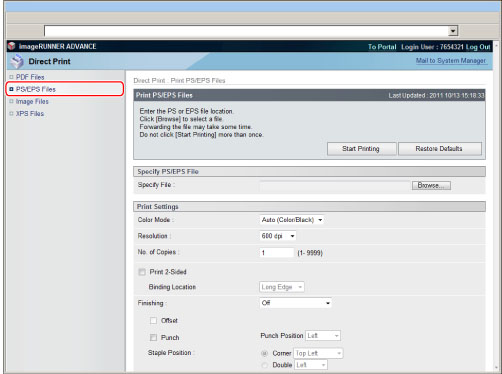This screenshot has width=502, height=374.
Task: Enable the Print 2-Sided checkbox
Action: click(x=142, y=272)
